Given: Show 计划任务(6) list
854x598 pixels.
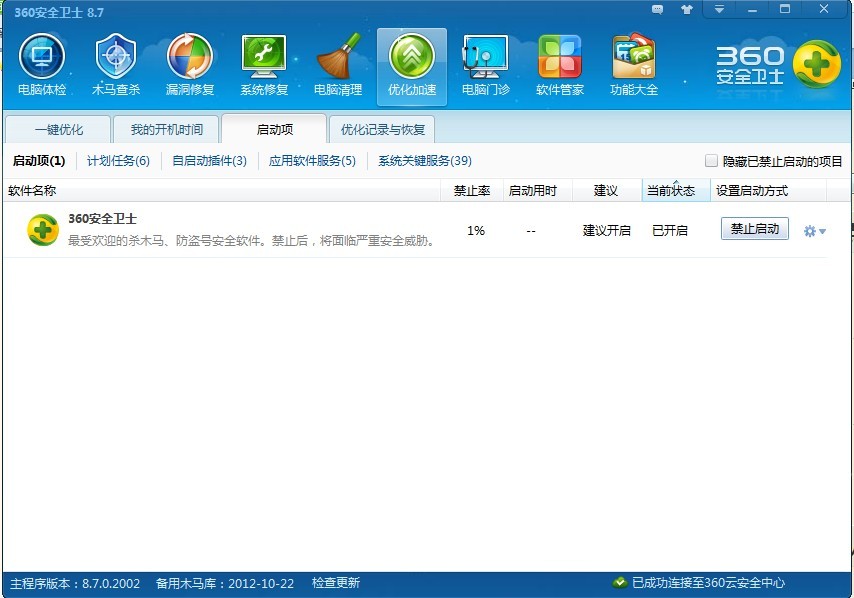Looking at the screenshot, I should pyautogui.click(x=118, y=161).
